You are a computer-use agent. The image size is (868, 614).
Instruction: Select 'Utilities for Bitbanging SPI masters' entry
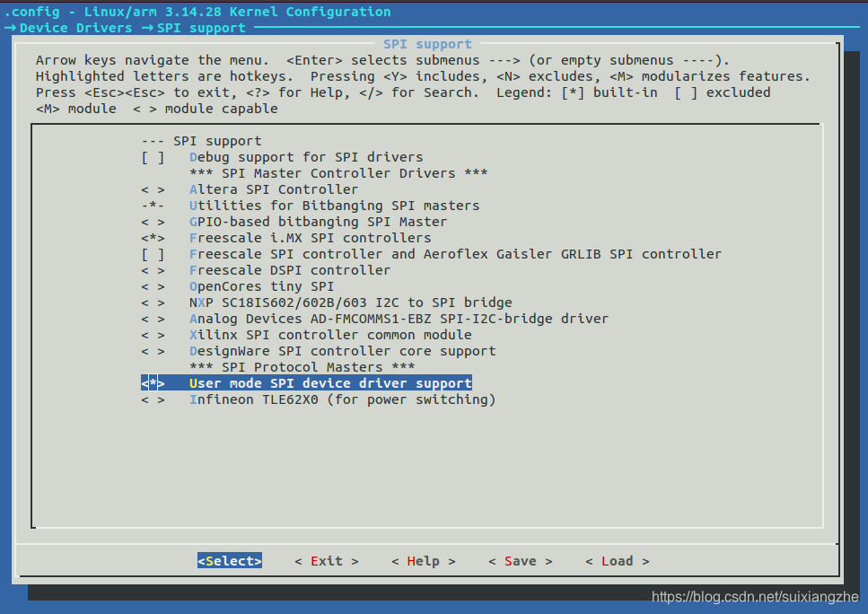[x=334, y=206]
